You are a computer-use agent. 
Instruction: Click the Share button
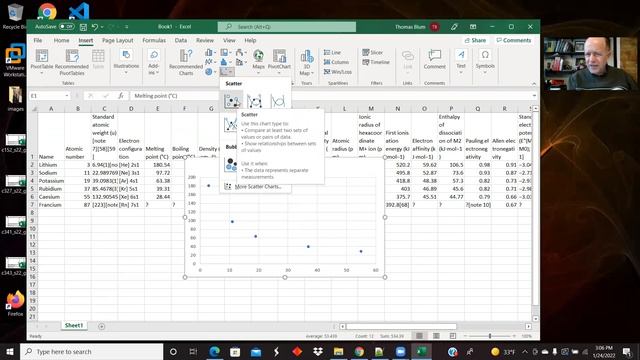click(476, 40)
